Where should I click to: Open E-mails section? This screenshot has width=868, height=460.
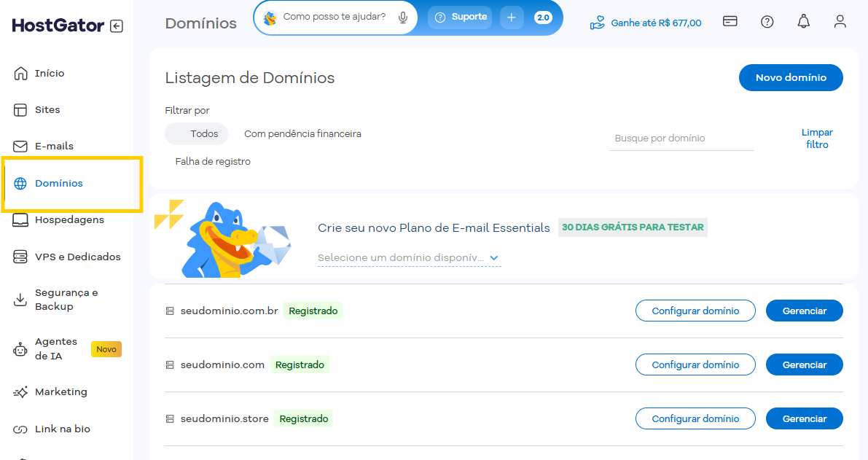(x=54, y=146)
